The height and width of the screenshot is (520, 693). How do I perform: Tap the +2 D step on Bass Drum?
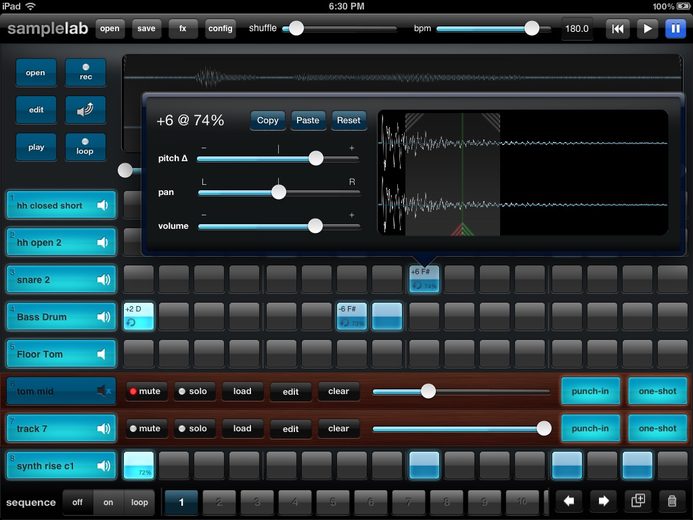click(139, 316)
